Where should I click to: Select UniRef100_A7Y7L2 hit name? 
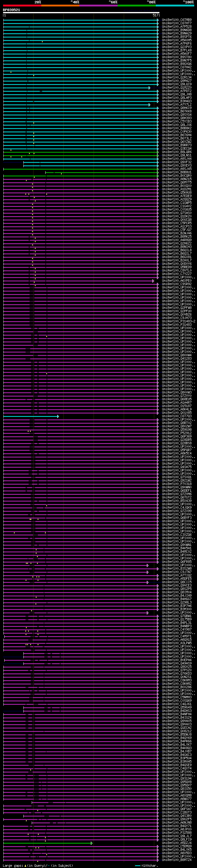(177, 104)
